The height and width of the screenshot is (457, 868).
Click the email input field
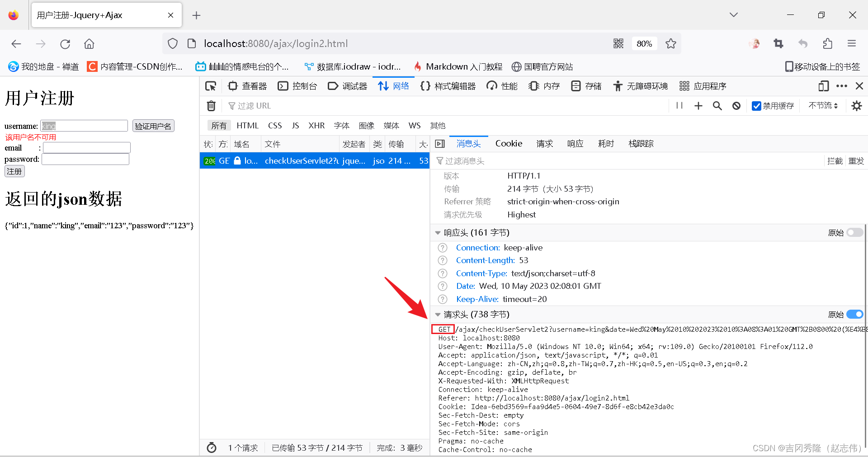click(x=87, y=147)
